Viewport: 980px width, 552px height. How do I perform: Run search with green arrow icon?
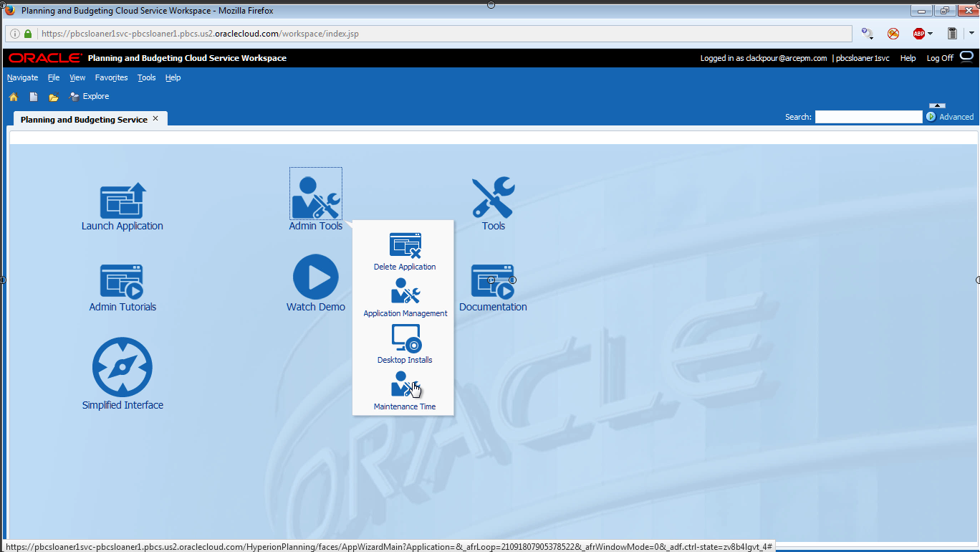click(931, 117)
